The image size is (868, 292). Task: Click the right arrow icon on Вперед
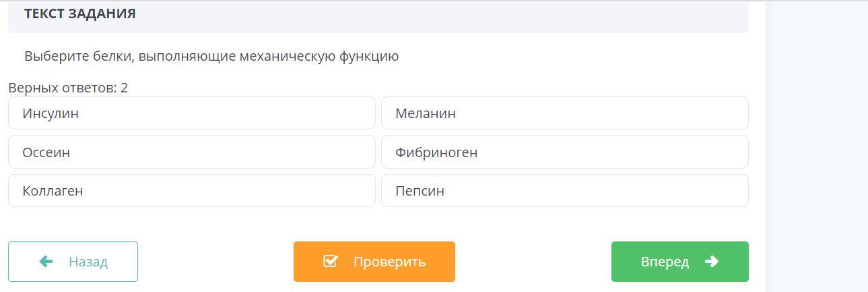point(712,261)
